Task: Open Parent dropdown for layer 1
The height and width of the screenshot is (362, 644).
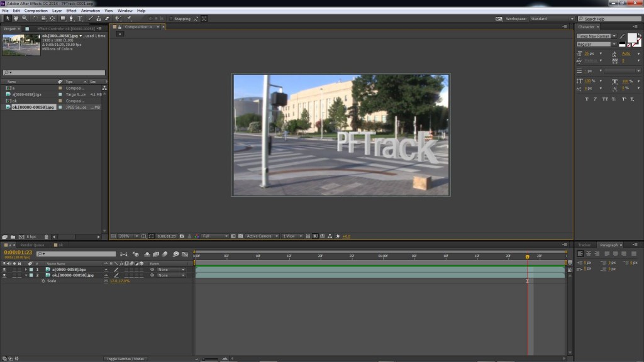Action: (x=171, y=270)
